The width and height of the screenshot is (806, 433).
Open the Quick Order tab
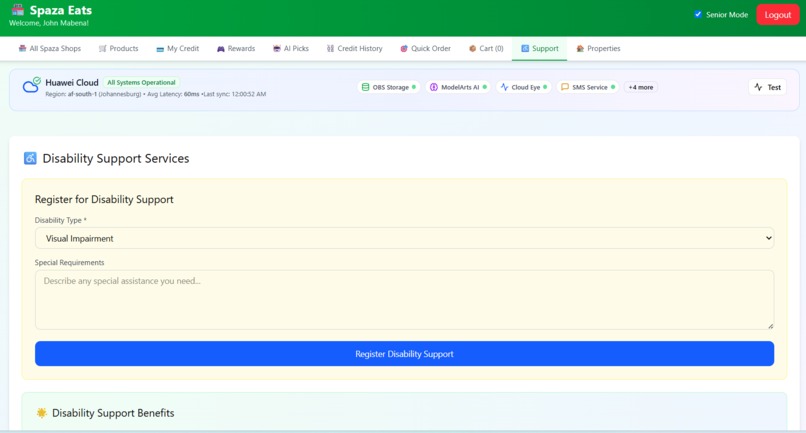coord(425,48)
